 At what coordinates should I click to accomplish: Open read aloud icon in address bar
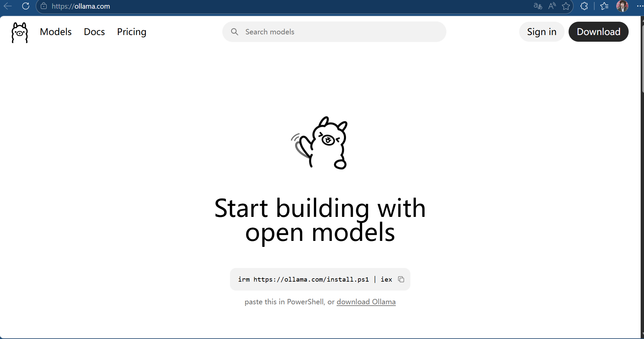pos(552,6)
